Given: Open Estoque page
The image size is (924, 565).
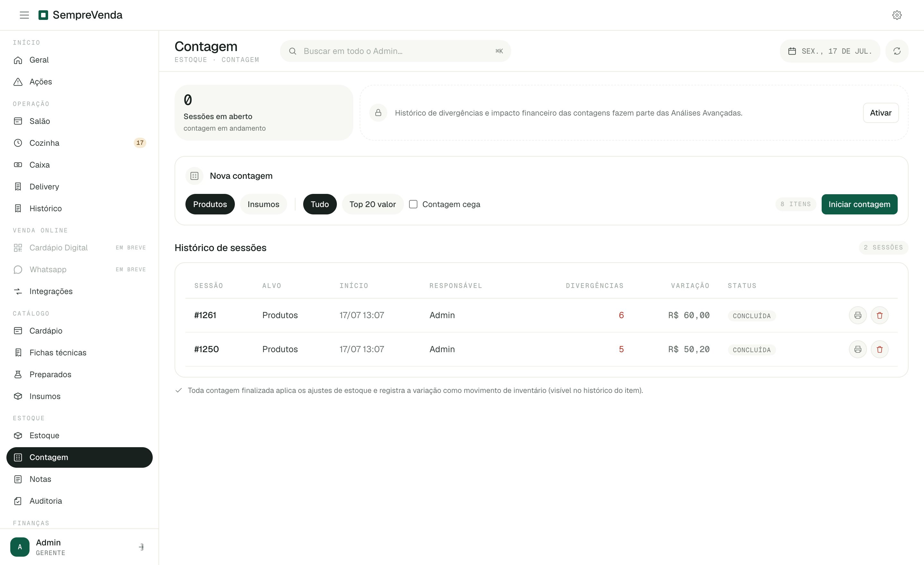Looking at the screenshot, I should (80, 436).
